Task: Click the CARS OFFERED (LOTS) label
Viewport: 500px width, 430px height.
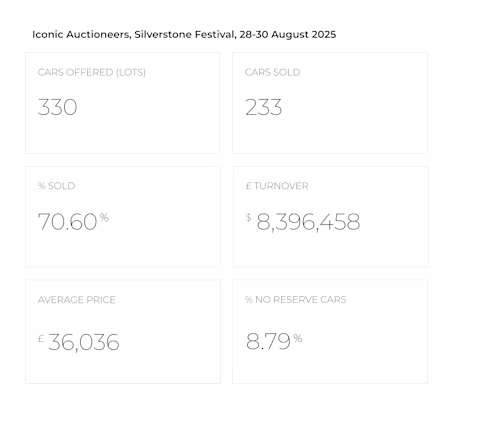Action: click(92, 72)
